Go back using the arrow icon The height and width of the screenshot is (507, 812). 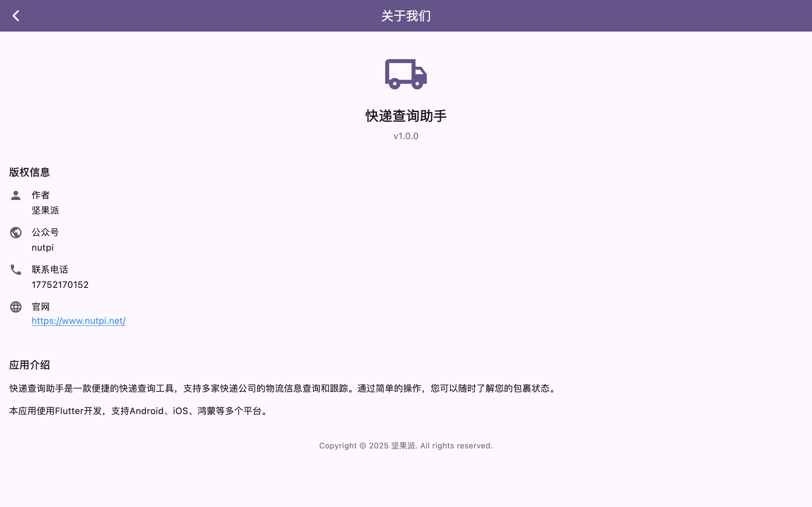(x=16, y=16)
